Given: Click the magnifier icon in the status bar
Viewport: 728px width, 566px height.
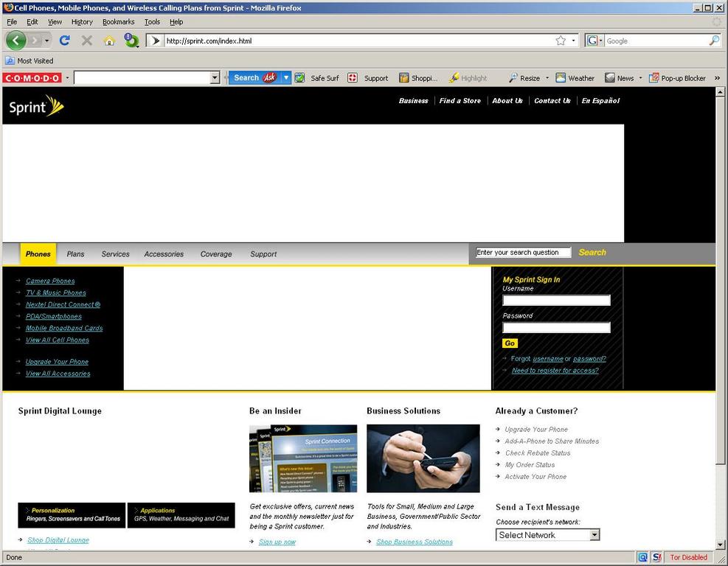Looking at the screenshot, I should 642,557.
